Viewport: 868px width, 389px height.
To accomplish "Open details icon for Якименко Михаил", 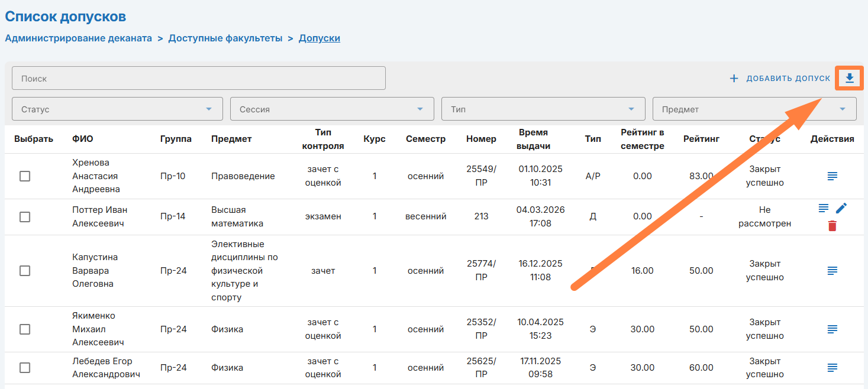I will (832, 329).
